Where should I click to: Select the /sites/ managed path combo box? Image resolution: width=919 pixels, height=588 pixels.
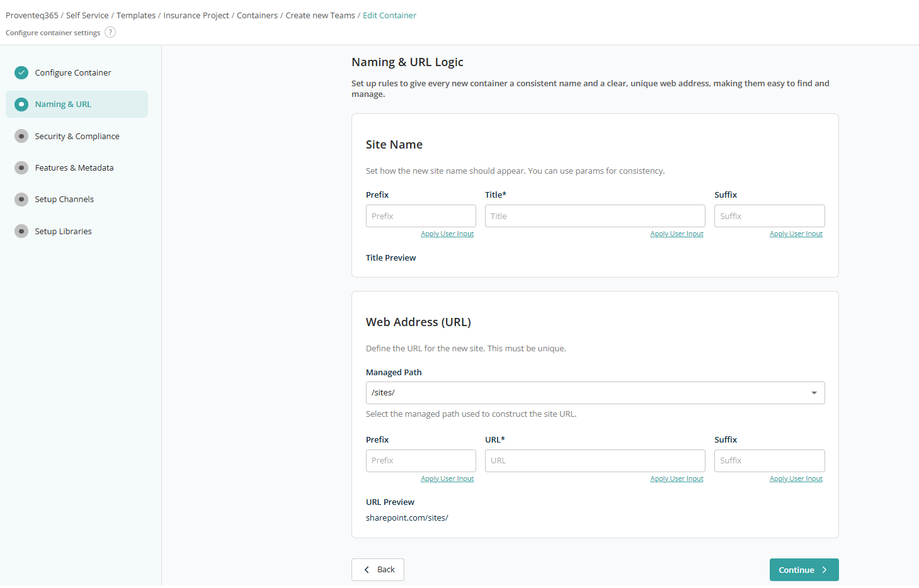pyautogui.click(x=595, y=393)
